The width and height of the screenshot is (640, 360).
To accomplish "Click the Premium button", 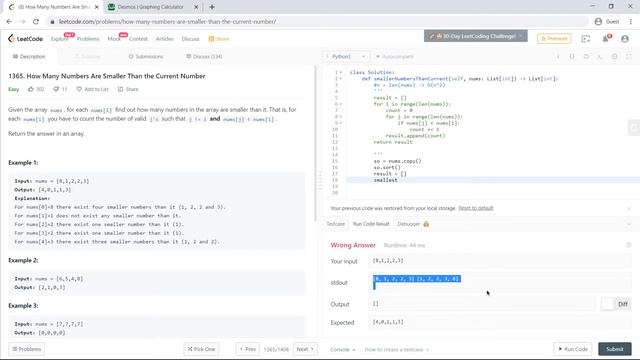I will 554,38.
